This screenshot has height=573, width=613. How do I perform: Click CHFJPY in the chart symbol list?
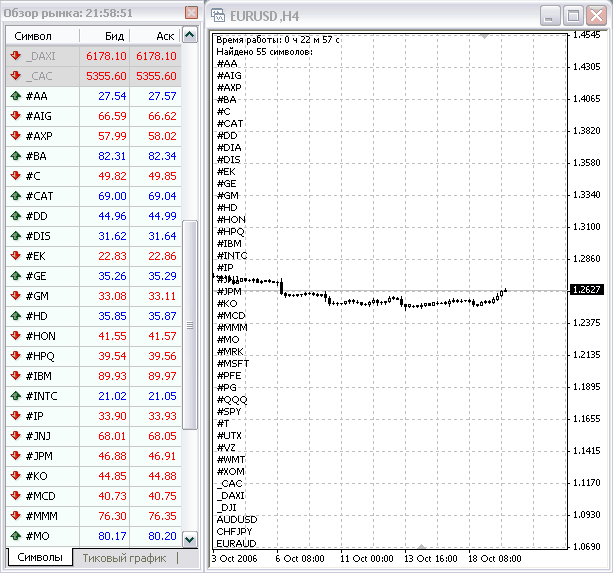click(234, 532)
